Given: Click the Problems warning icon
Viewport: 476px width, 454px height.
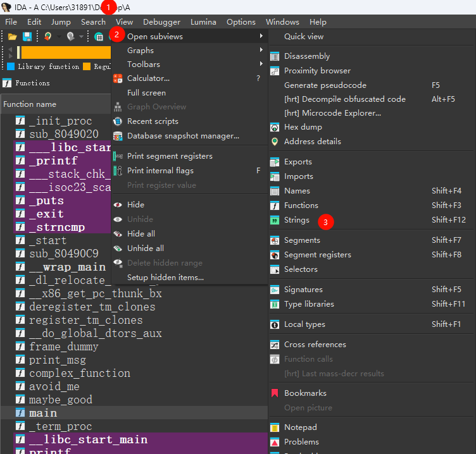Looking at the screenshot, I should coord(275,442).
